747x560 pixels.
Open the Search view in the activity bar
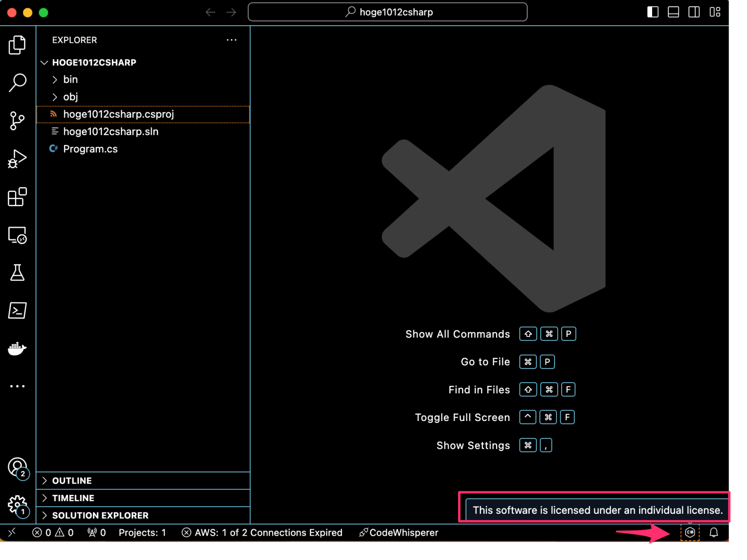18,83
